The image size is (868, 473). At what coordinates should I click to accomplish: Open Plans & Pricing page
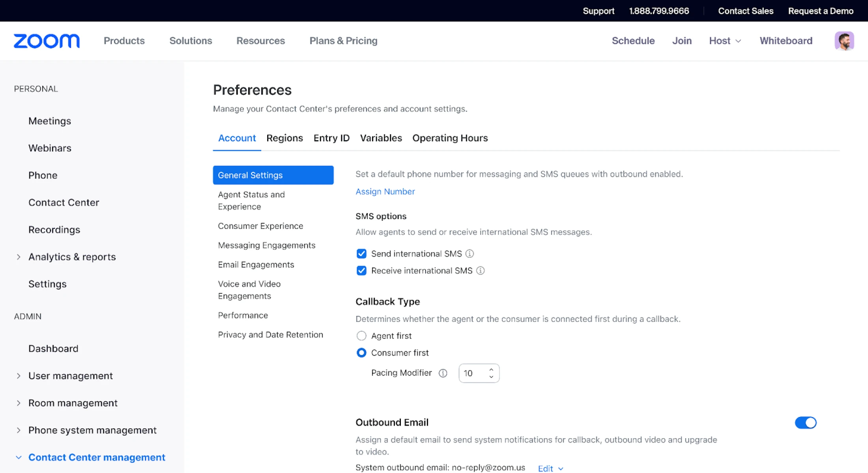coord(343,41)
